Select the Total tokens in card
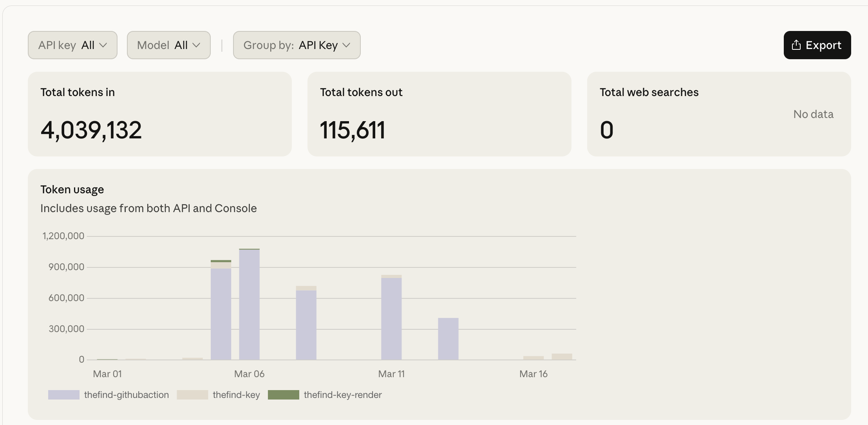Screen dimensions: 868x425 coord(160,114)
